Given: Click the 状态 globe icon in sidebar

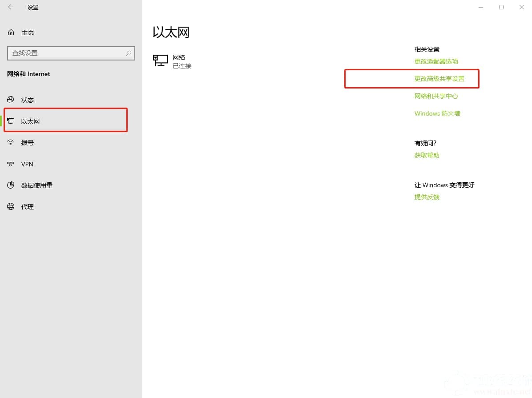Looking at the screenshot, I should tap(11, 100).
